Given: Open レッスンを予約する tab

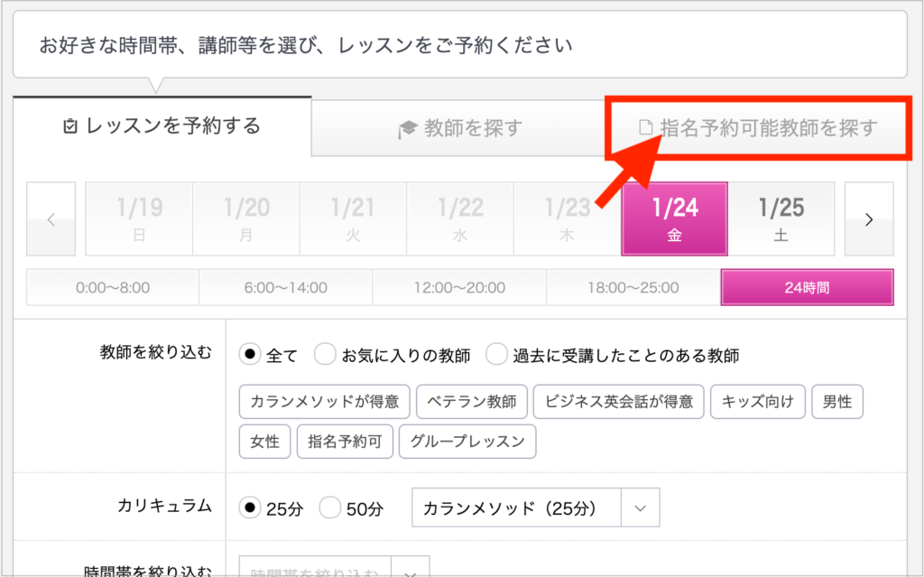Looking at the screenshot, I should [162, 126].
